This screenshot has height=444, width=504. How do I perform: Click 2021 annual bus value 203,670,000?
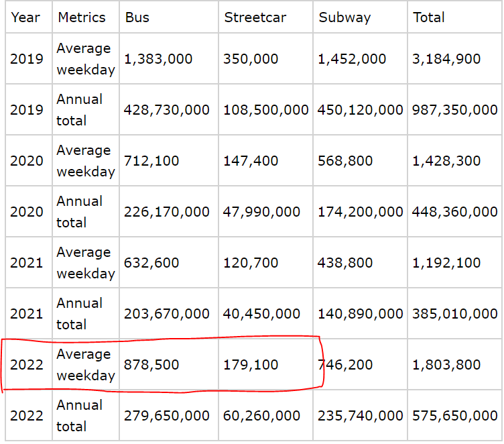[x=167, y=314]
